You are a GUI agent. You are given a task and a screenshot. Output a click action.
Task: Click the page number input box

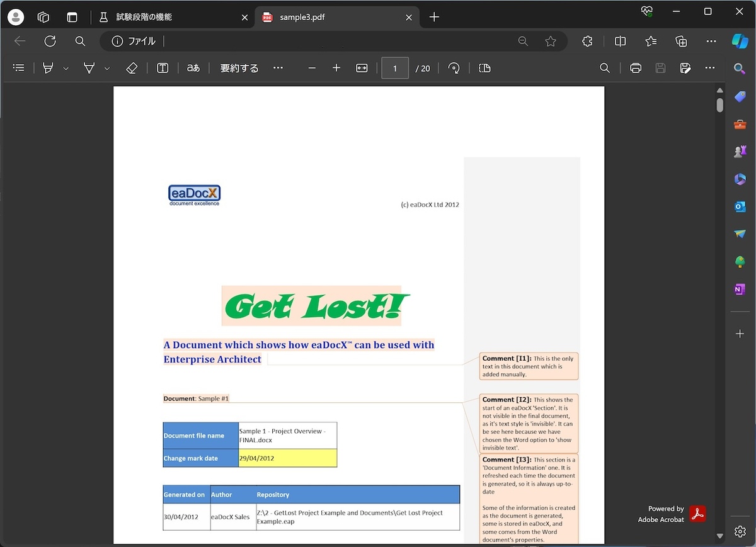pos(395,68)
